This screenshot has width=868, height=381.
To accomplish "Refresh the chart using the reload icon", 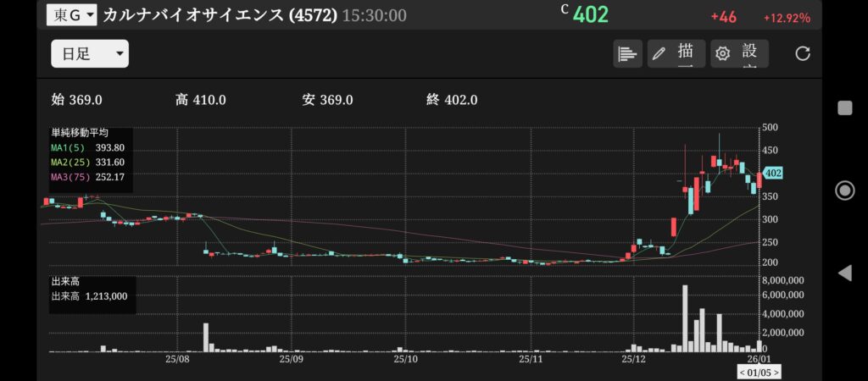I will [802, 53].
